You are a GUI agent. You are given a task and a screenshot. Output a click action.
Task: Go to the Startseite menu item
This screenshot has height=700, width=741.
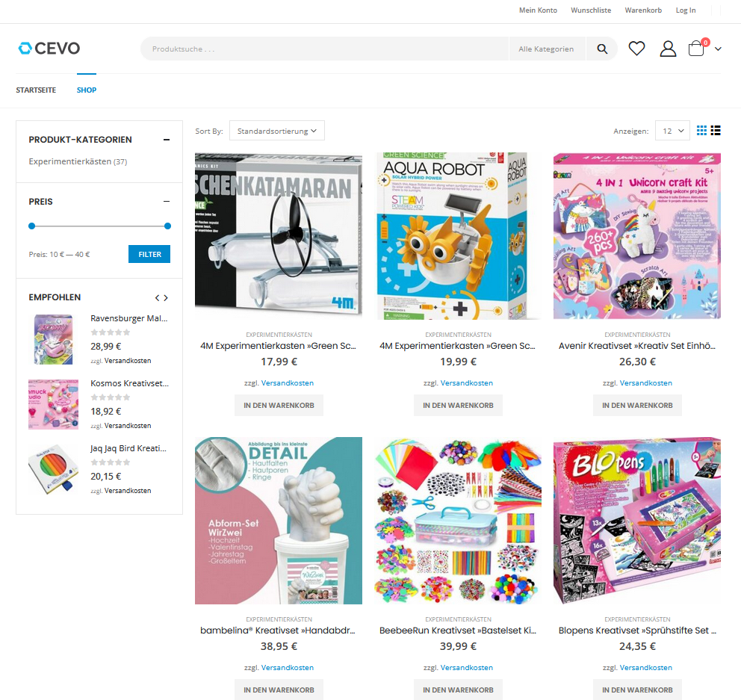point(36,90)
